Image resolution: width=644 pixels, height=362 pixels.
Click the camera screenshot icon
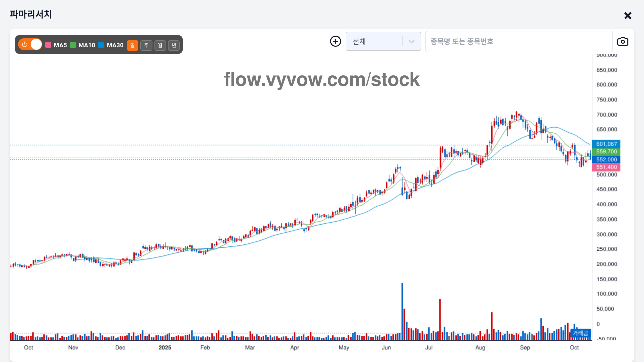pos(623,41)
